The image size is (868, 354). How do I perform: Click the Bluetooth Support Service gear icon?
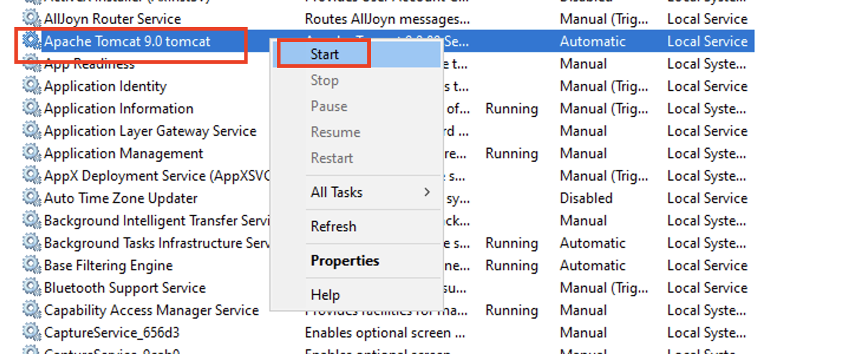[x=31, y=288]
